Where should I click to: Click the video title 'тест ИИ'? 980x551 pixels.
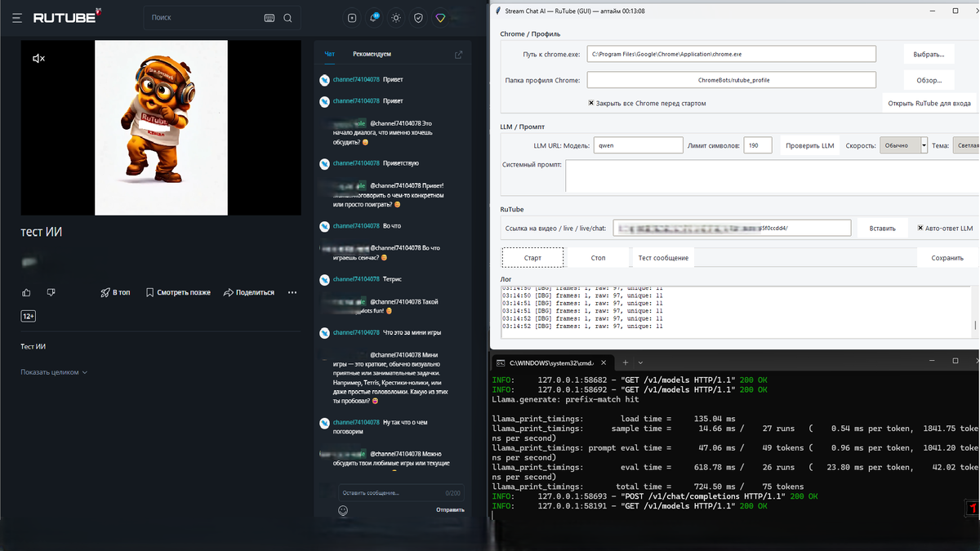(41, 233)
